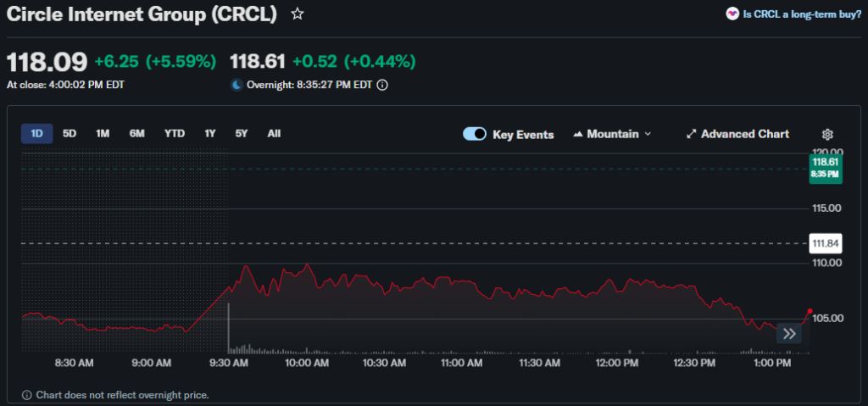Image resolution: width=868 pixels, height=406 pixels.
Task: Expand the Mountain chart type dropdown
Action: tap(613, 134)
